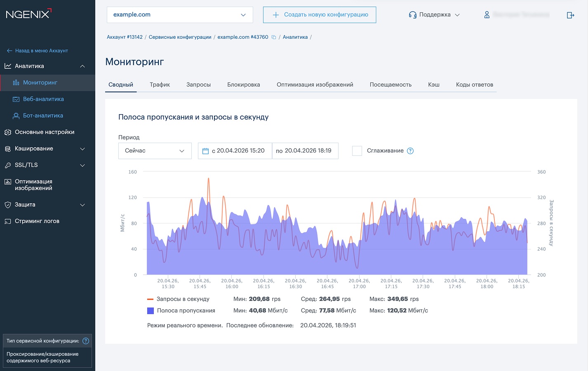The width and height of the screenshot is (588, 371).
Task: Toggle Полоса пропускания legend swatch
Action: click(x=151, y=310)
